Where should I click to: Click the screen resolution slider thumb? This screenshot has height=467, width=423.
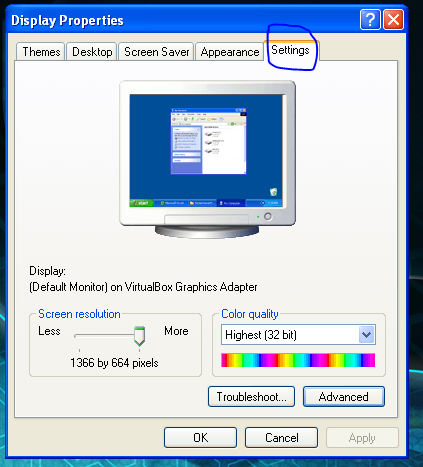(139, 336)
